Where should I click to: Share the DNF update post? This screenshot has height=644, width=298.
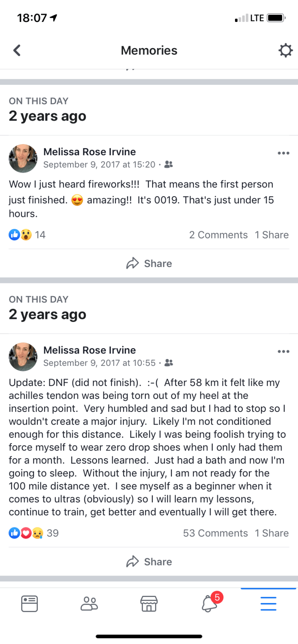coord(149,562)
